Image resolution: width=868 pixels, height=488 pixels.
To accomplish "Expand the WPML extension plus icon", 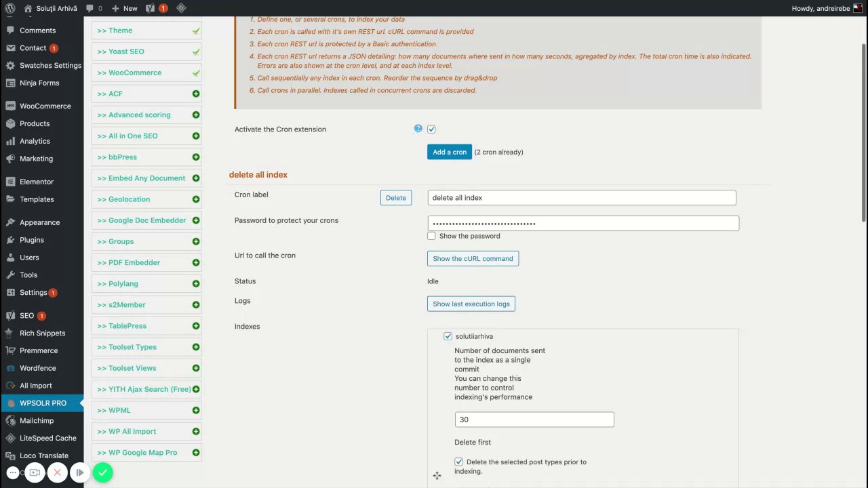I will (x=196, y=411).
